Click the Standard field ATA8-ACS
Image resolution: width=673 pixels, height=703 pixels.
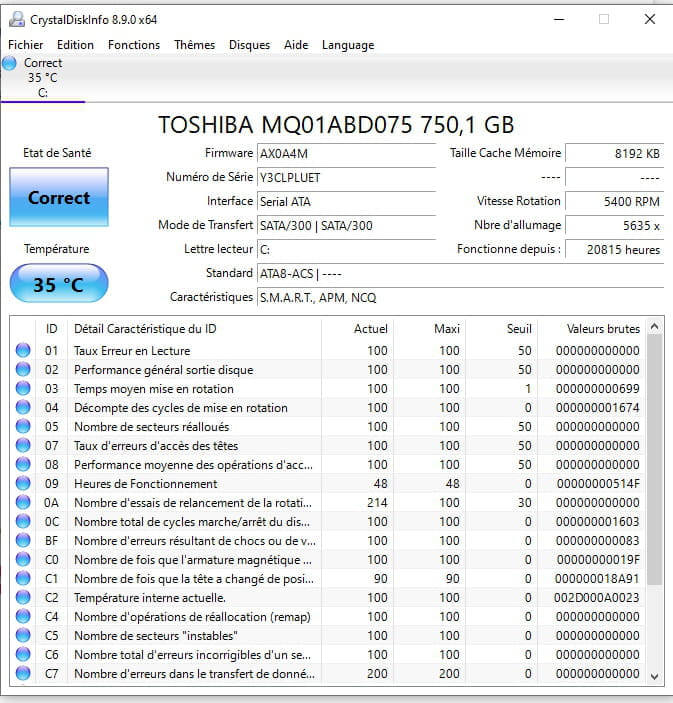click(460, 273)
